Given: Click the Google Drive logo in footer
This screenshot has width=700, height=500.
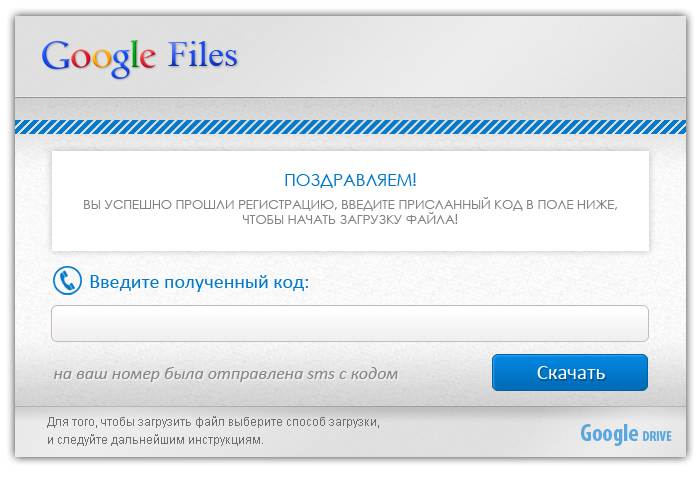Looking at the screenshot, I should click(x=626, y=435).
